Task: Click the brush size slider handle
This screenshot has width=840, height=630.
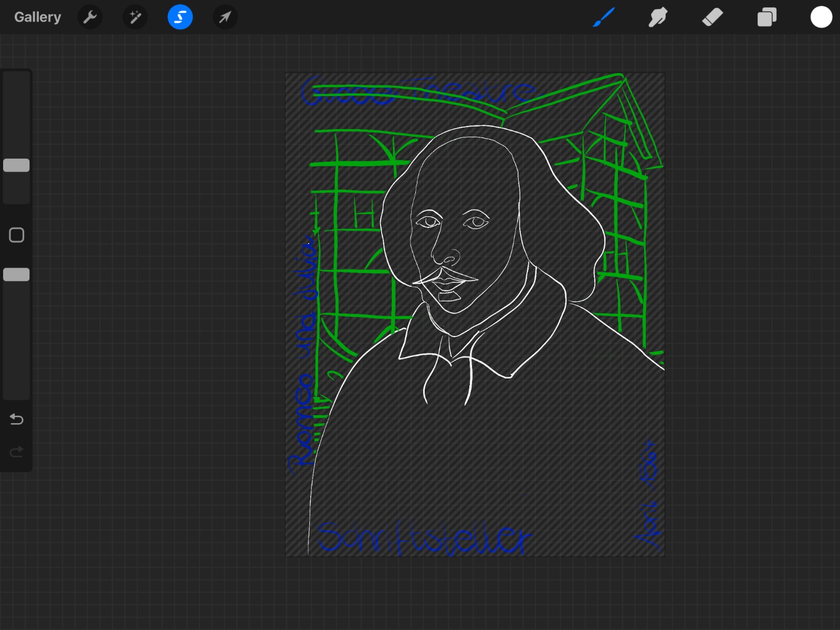Action: [x=16, y=165]
